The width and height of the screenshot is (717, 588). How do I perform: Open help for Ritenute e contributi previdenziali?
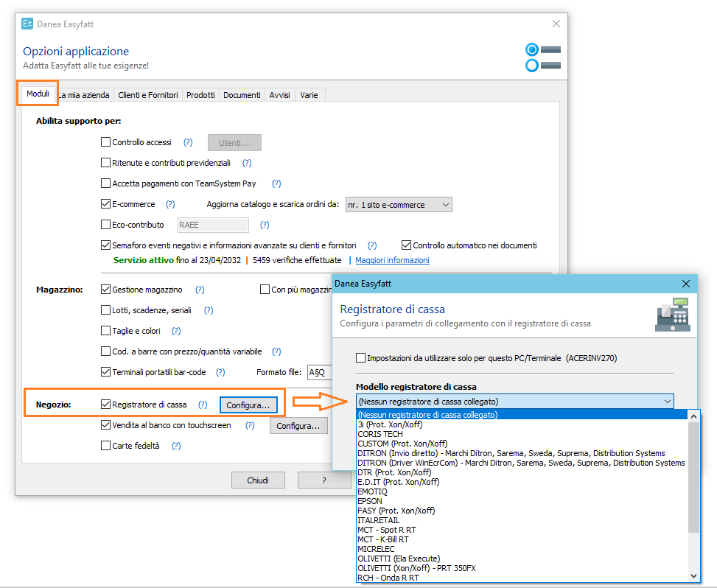pos(247,163)
